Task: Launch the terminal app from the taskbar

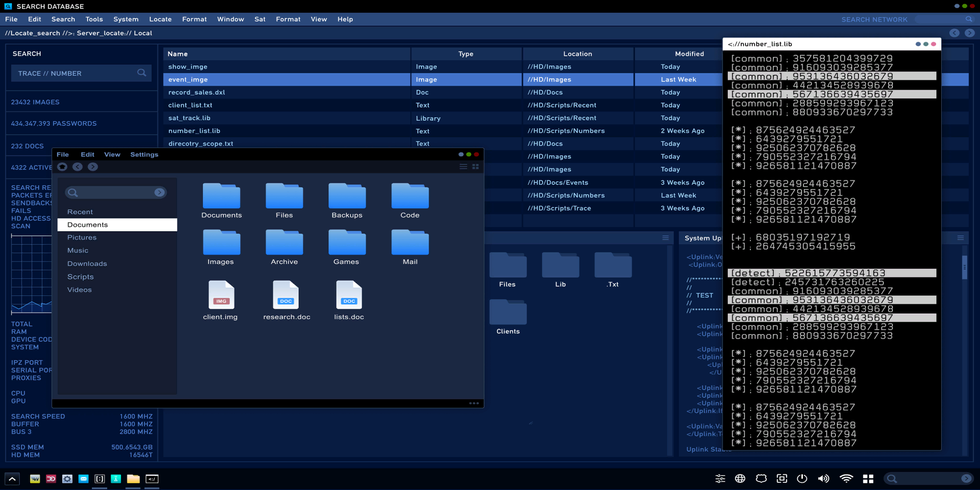Action: [x=152, y=479]
